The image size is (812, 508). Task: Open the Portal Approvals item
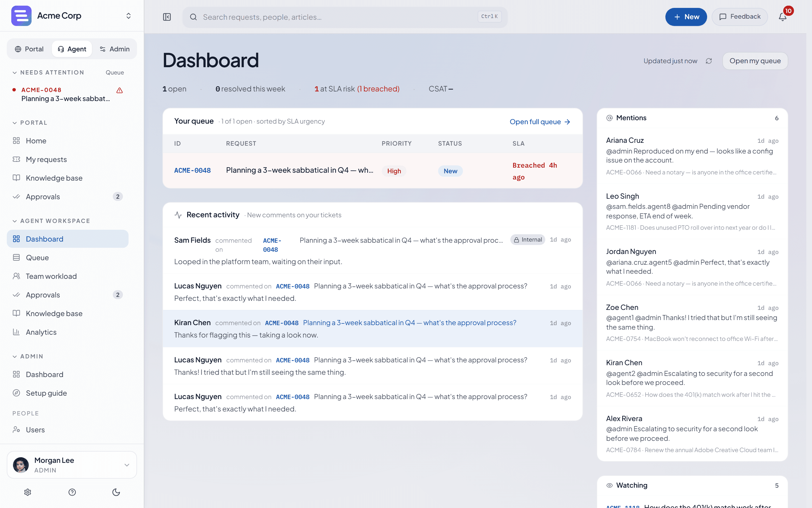[67, 196]
